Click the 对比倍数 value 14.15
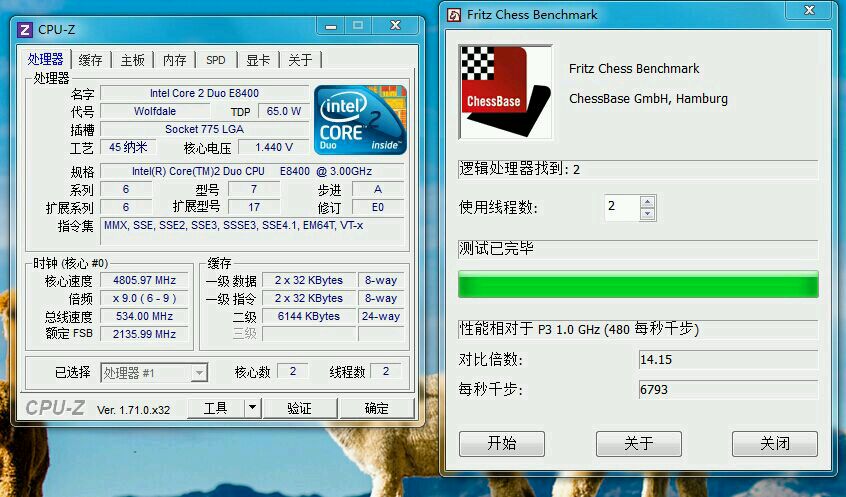 [x=728, y=359]
